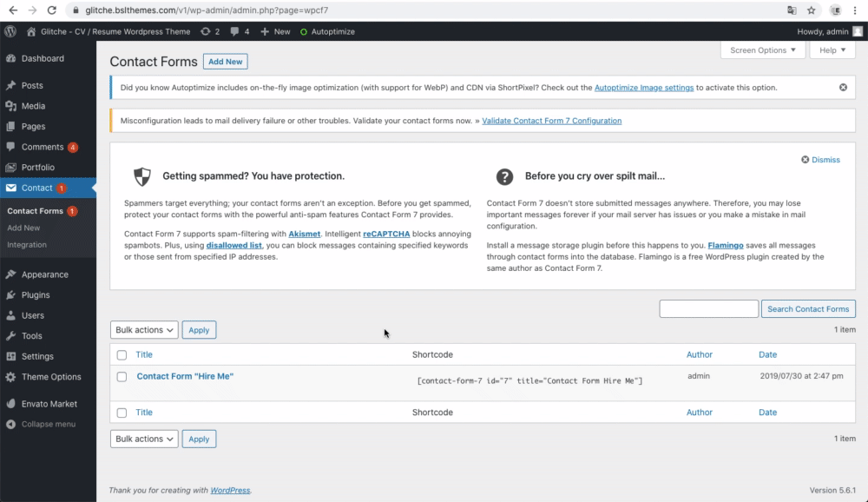
Task: Open Integration submenu under Contact
Action: pos(27,245)
